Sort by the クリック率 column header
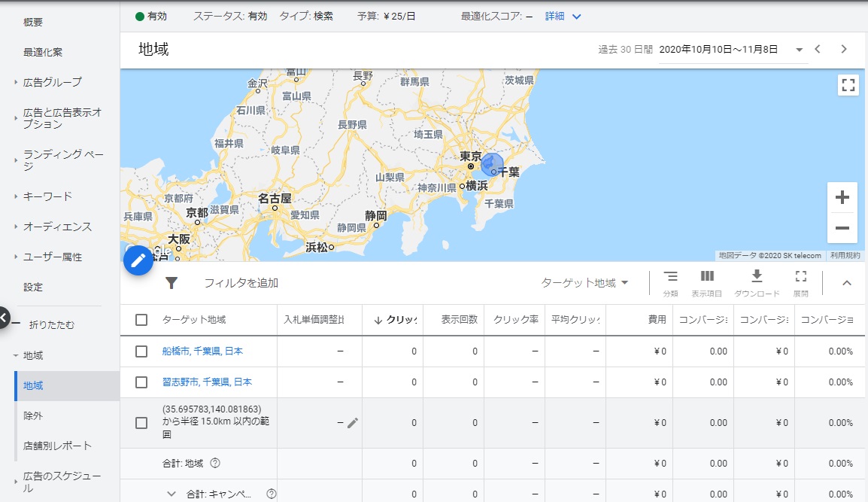 516,320
